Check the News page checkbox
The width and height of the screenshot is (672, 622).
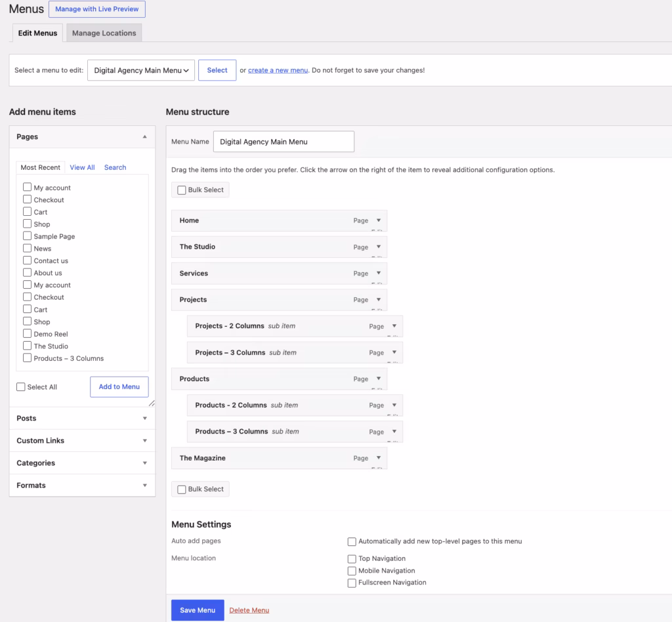(27, 248)
